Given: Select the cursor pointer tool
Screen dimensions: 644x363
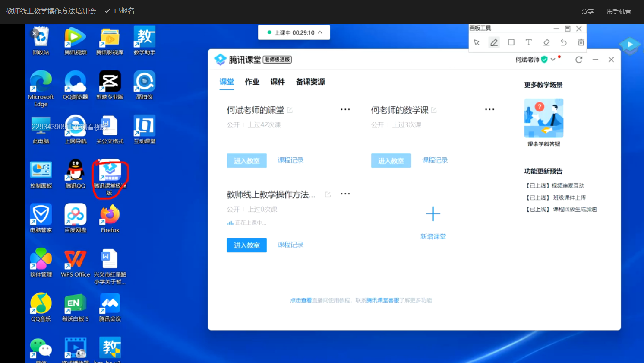Looking at the screenshot, I should pos(477,42).
